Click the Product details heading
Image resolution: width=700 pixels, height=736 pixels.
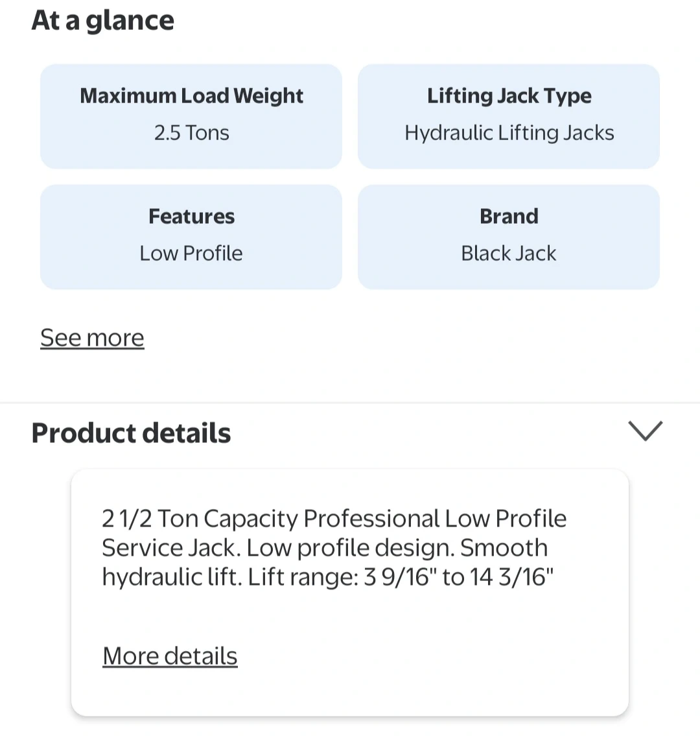click(132, 433)
